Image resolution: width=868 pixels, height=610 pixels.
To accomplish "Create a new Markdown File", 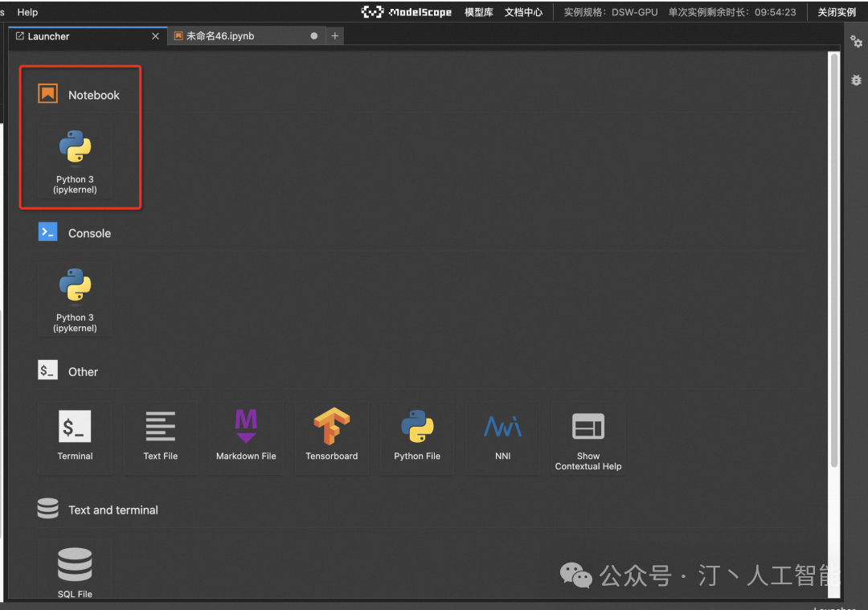I will [246, 437].
